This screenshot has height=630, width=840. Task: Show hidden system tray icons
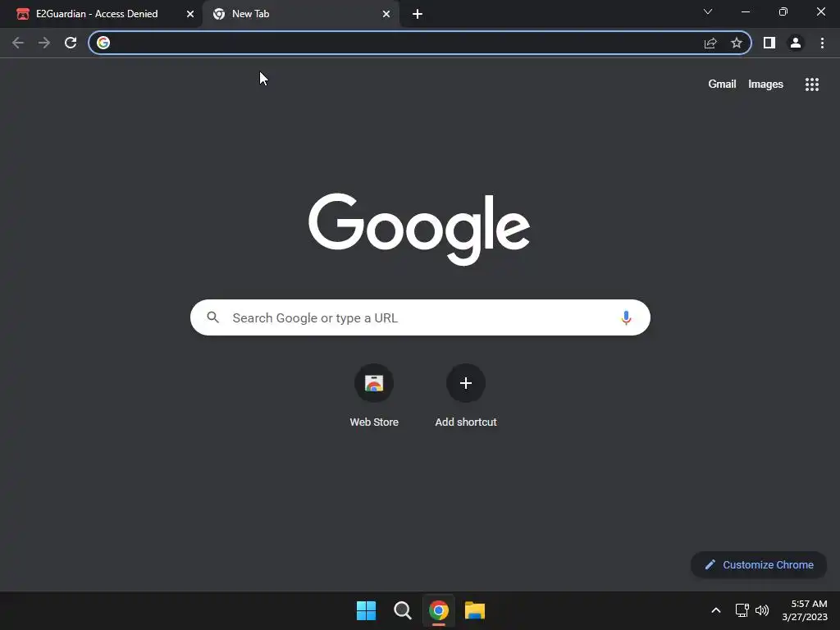tap(715, 610)
